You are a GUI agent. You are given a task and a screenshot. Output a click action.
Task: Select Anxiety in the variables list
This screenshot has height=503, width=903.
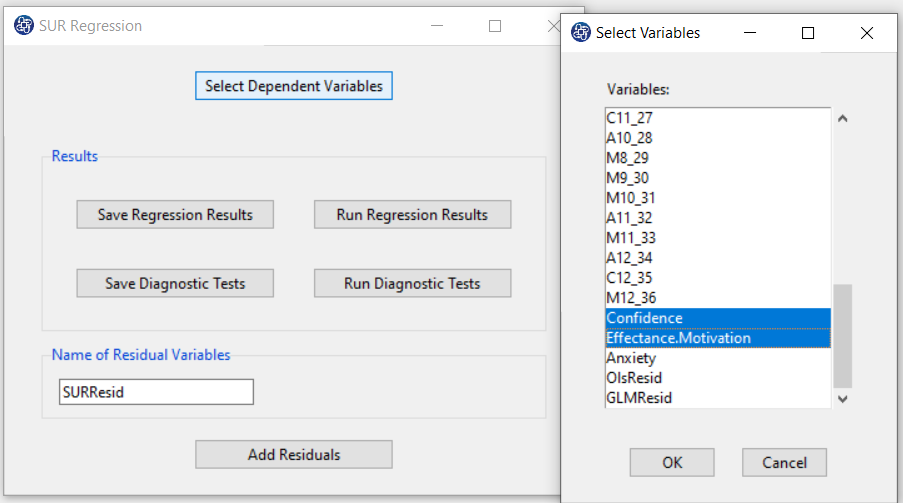(x=718, y=358)
